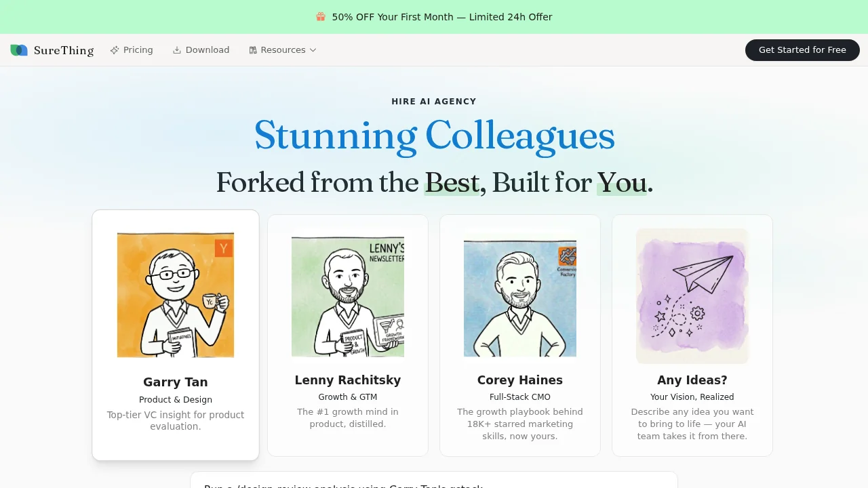The width and height of the screenshot is (868, 488).
Task: Click the gift icon in the offer banner
Action: (320, 16)
